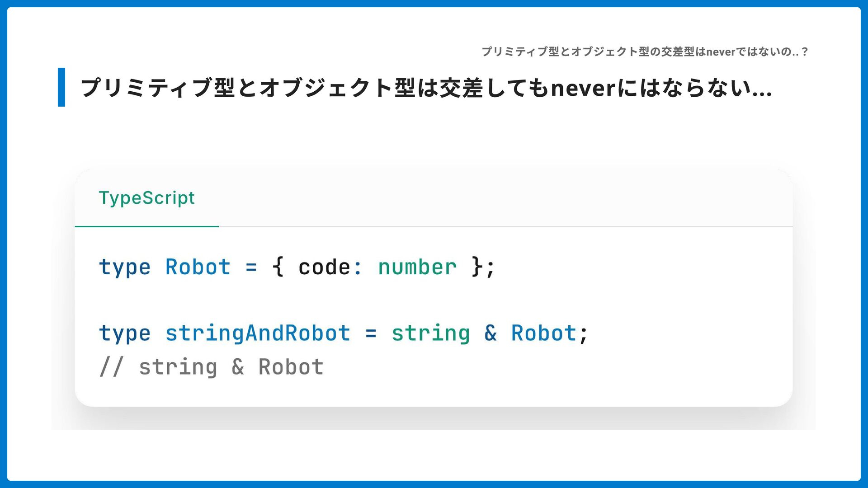Select the TypeScript tab
The width and height of the screenshot is (868, 488).
[x=146, y=198]
